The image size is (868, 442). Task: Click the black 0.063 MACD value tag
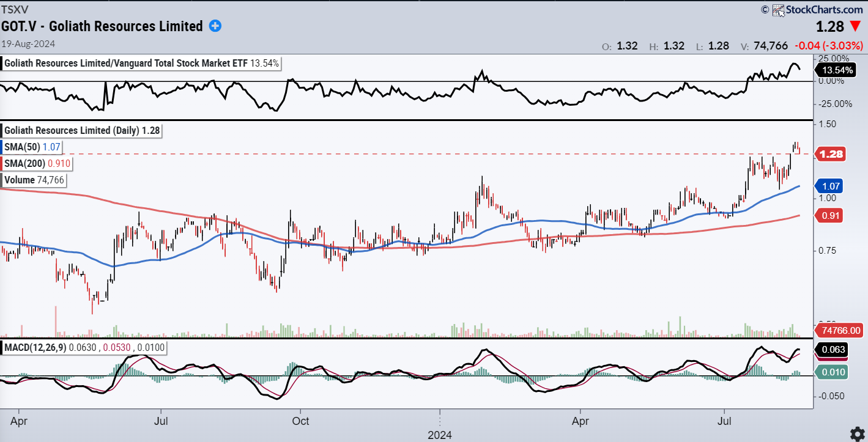831,350
